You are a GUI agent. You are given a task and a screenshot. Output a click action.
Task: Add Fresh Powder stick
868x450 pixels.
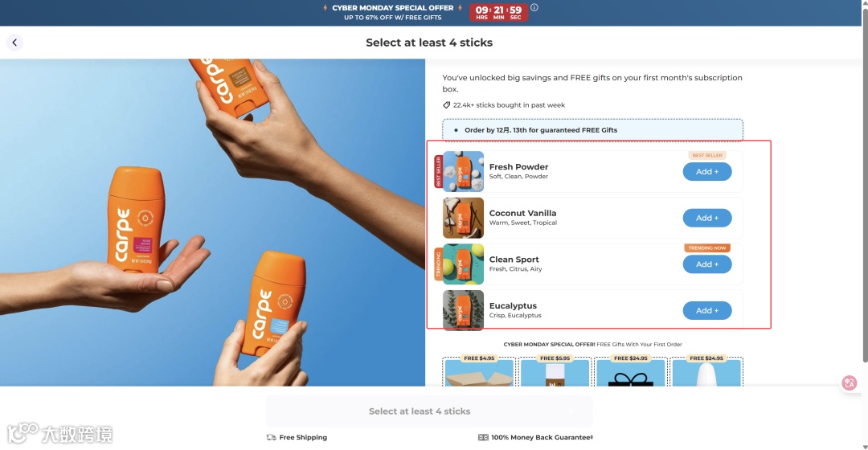(x=707, y=172)
